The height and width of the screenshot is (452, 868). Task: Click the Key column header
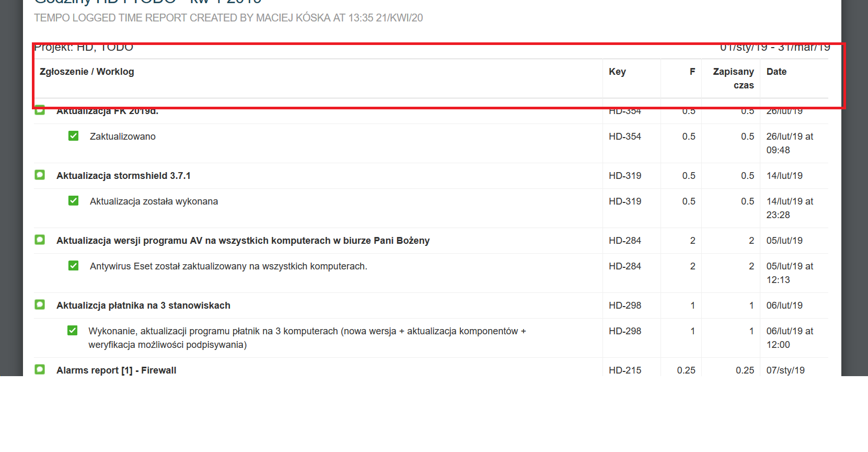(x=617, y=72)
